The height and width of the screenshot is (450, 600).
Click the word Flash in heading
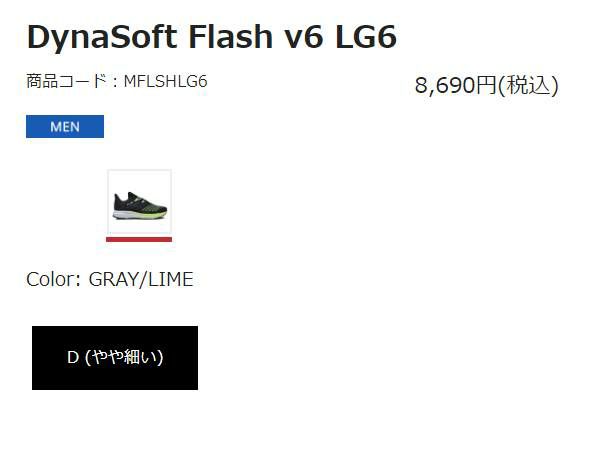(222, 37)
